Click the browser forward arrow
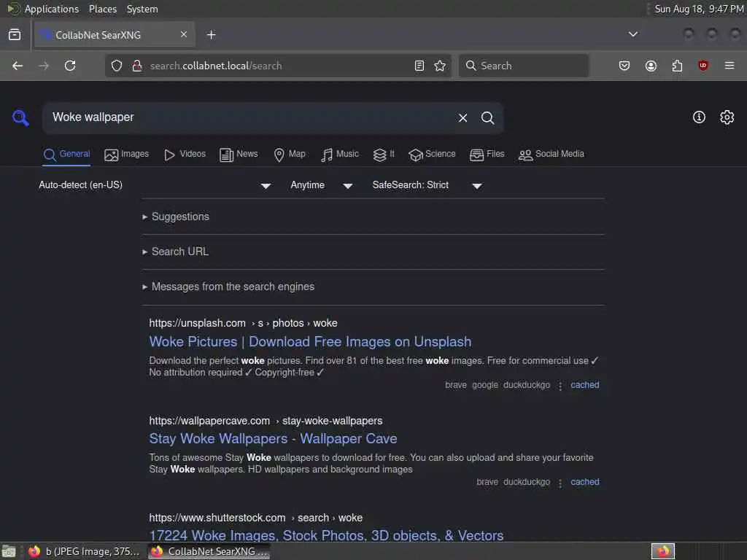 (x=44, y=66)
